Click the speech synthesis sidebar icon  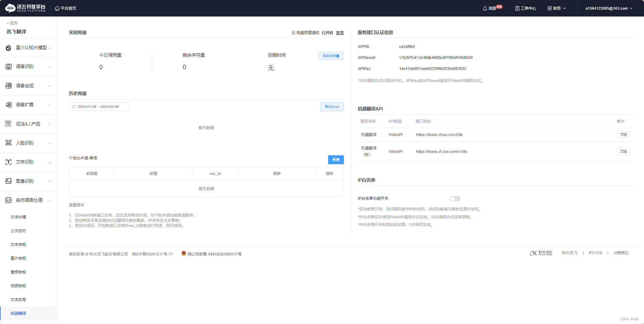(x=9, y=86)
